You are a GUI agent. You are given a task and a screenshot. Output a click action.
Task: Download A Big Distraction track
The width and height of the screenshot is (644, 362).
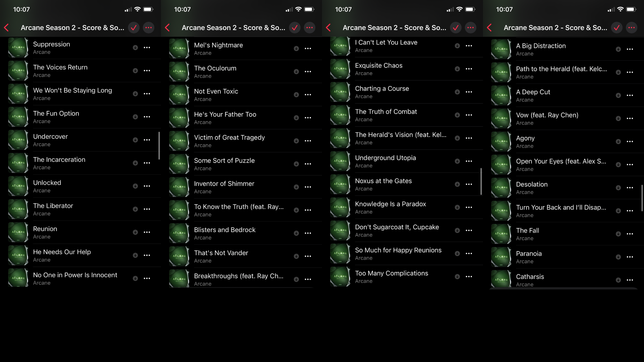tap(618, 49)
